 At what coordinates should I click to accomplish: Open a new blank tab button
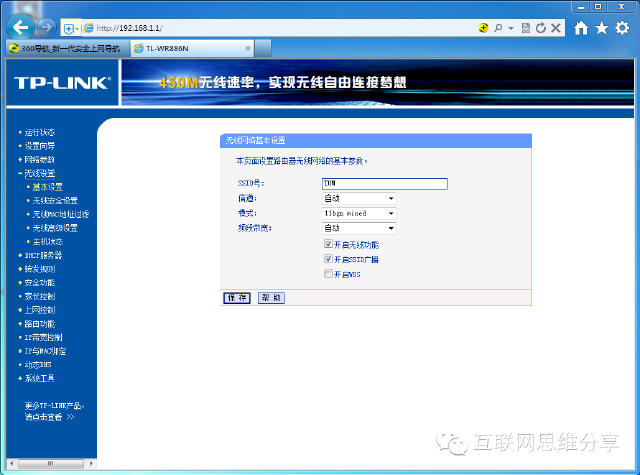(263, 48)
